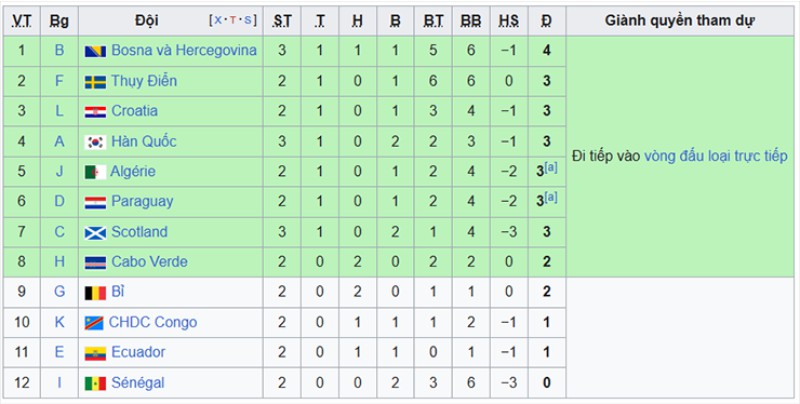
Task: Click the Scotland flag icon
Action: point(95,233)
